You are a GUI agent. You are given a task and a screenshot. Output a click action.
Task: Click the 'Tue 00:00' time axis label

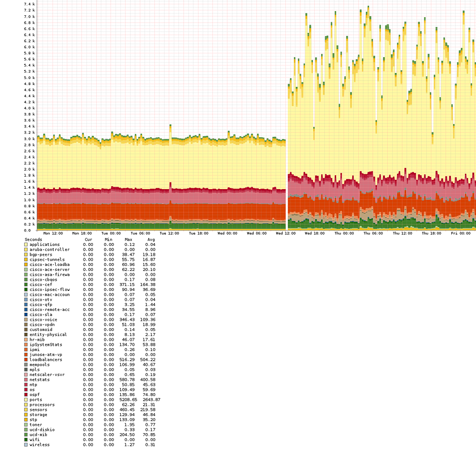[111, 233]
